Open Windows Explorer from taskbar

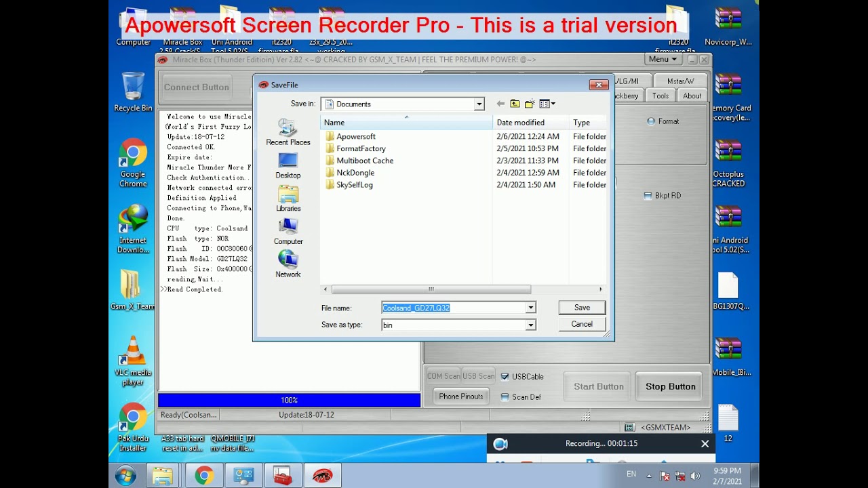click(163, 476)
